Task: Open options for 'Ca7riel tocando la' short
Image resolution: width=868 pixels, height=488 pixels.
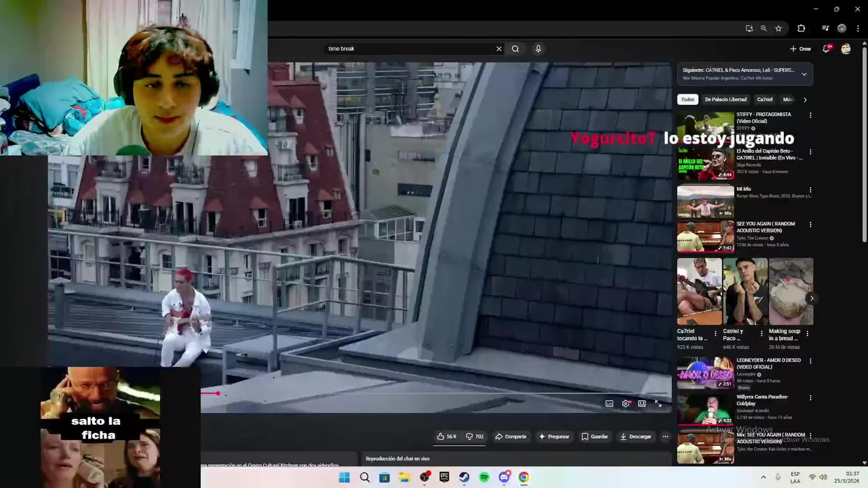Action: pos(715,333)
